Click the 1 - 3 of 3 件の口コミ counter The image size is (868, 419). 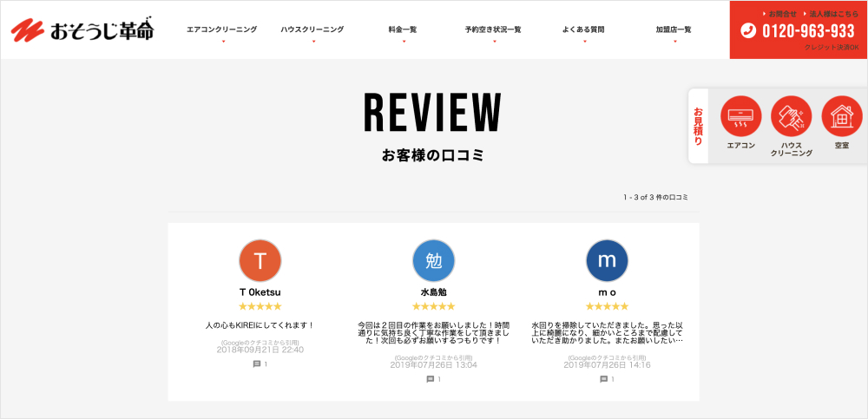coord(656,197)
